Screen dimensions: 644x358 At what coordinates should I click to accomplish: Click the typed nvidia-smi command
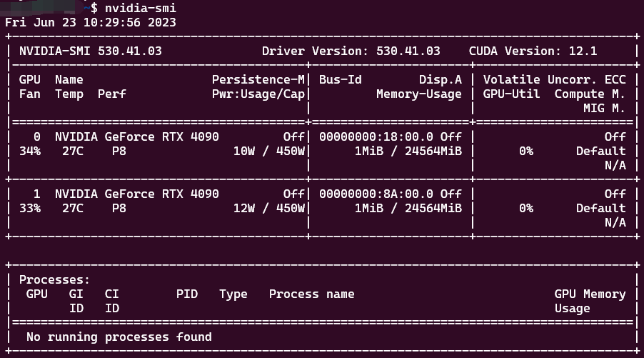(x=141, y=8)
